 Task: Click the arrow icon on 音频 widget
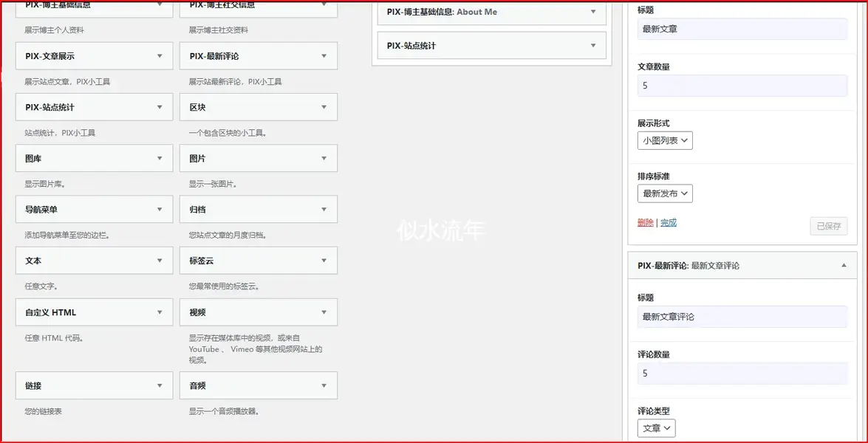pyautogui.click(x=324, y=385)
